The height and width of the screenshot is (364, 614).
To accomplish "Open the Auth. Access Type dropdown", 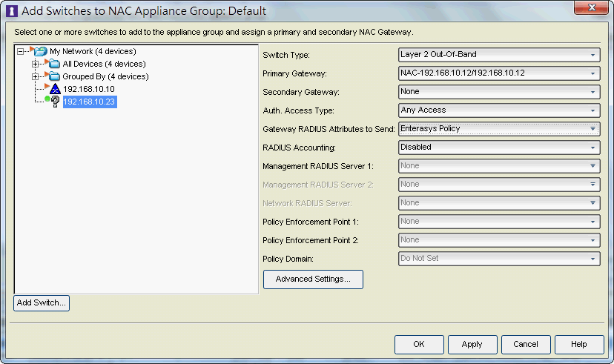I will pos(499,110).
